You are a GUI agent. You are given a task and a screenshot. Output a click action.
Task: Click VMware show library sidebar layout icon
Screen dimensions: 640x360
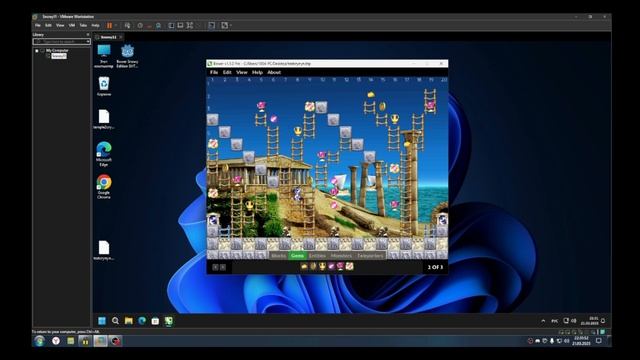pyautogui.click(x=171, y=25)
